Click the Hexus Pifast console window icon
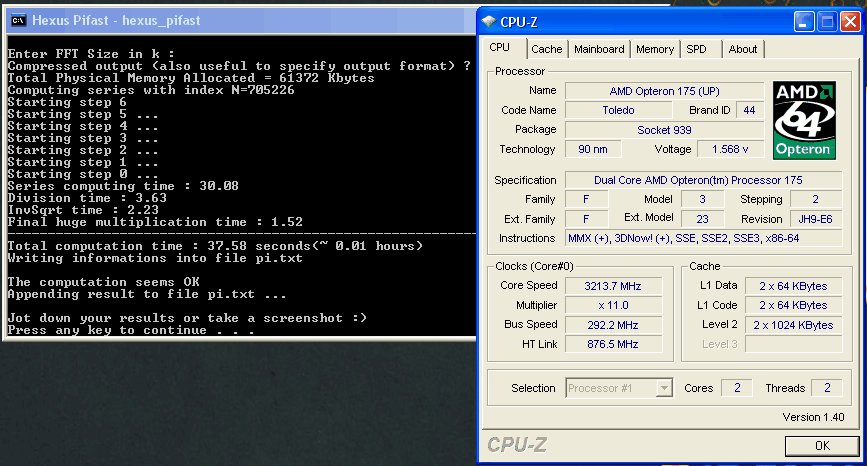 click(18, 20)
